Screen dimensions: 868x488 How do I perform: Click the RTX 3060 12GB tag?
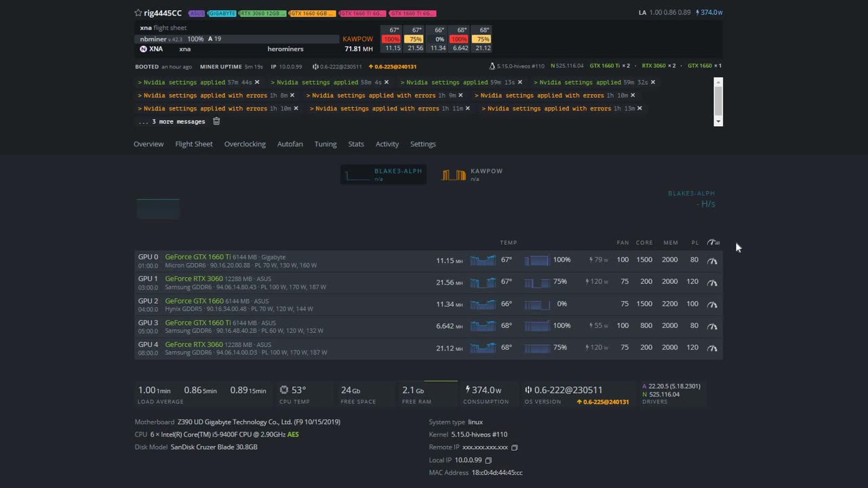[263, 14]
